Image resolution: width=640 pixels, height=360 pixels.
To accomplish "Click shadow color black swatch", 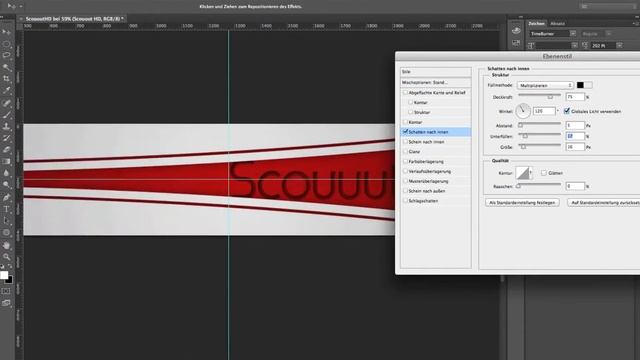I will [x=580, y=85].
